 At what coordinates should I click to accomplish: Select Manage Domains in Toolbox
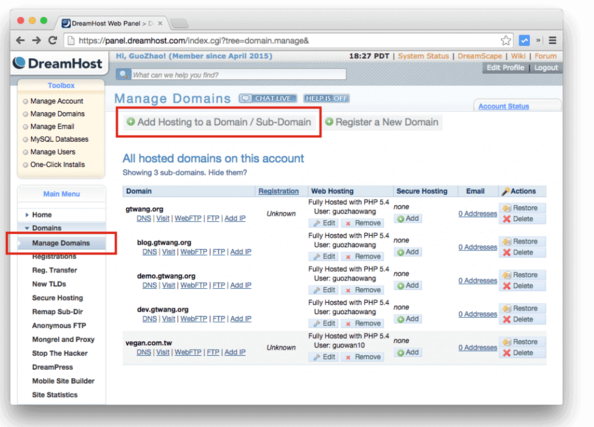pos(57,114)
